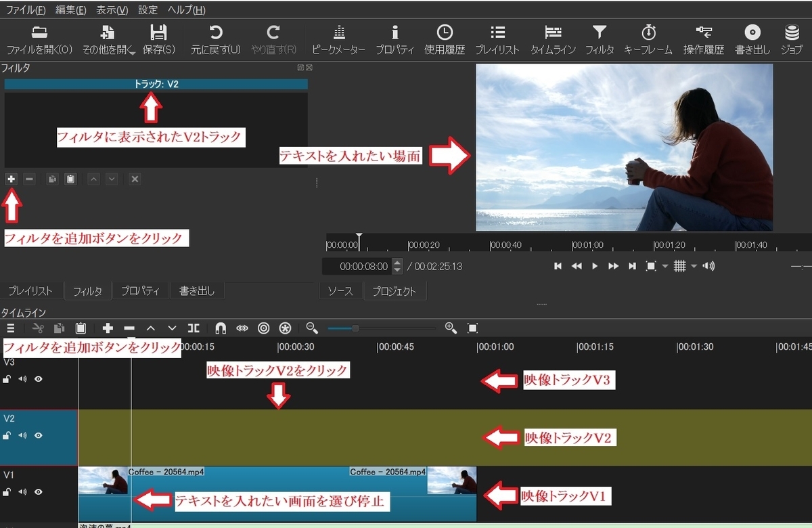Image resolution: width=812 pixels, height=528 pixels.
Task: Click the rewind button
Action: [x=577, y=266]
